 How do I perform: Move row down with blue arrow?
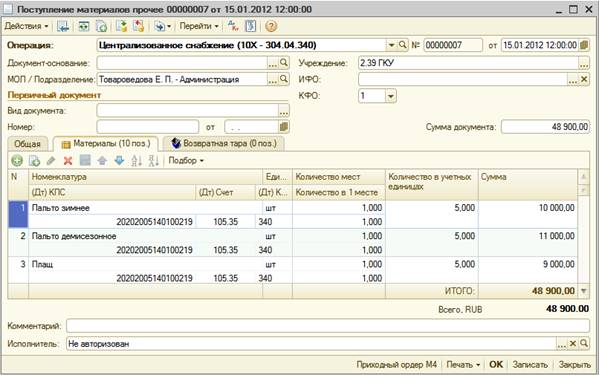click(x=119, y=161)
